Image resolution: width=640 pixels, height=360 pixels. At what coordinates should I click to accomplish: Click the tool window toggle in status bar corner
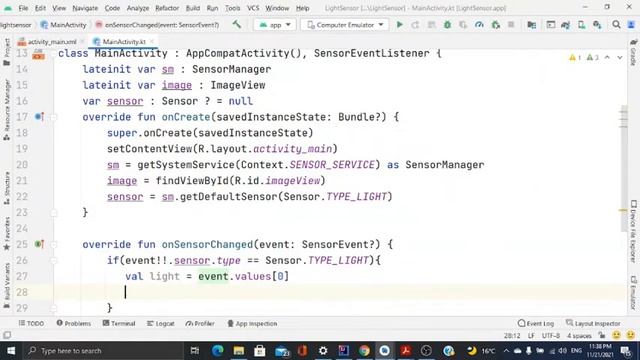(7, 335)
